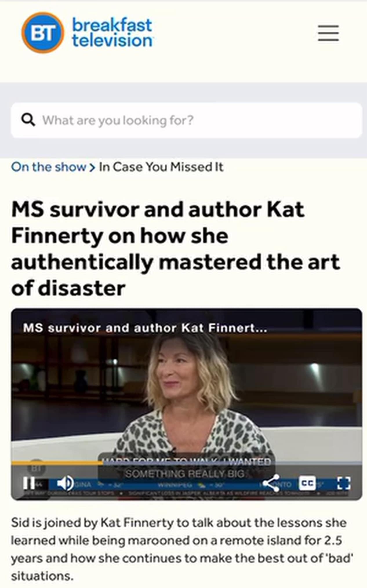Pause the video playback
Viewport: 367px width, 588px height.
[x=29, y=483]
